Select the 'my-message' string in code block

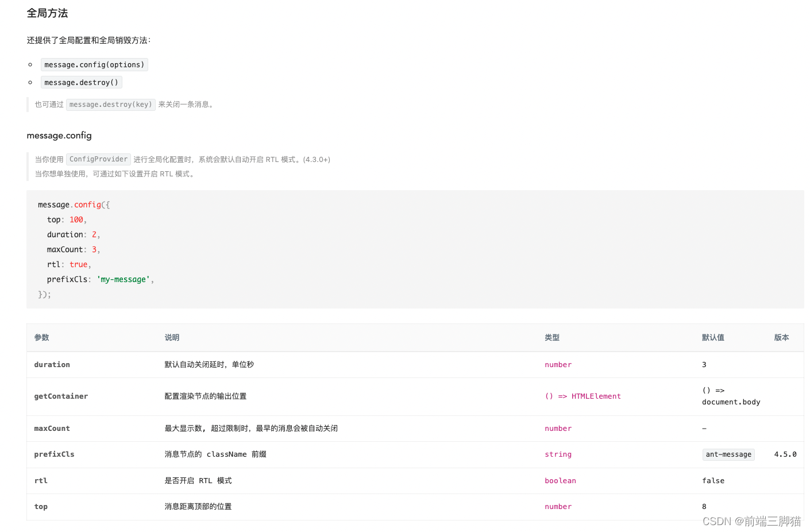tap(122, 279)
